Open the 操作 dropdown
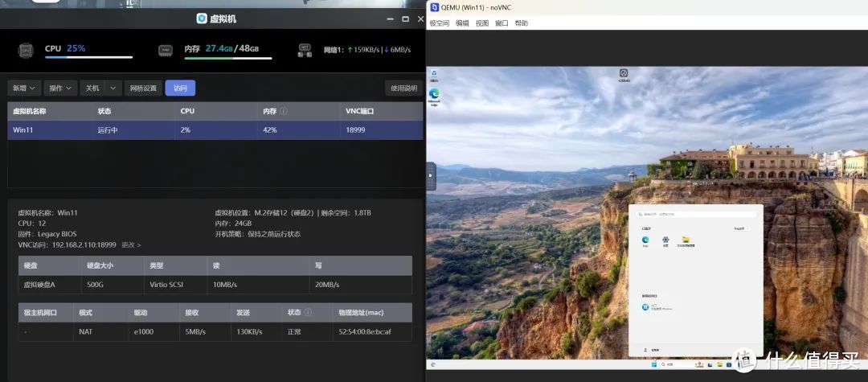 coord(60,88)
